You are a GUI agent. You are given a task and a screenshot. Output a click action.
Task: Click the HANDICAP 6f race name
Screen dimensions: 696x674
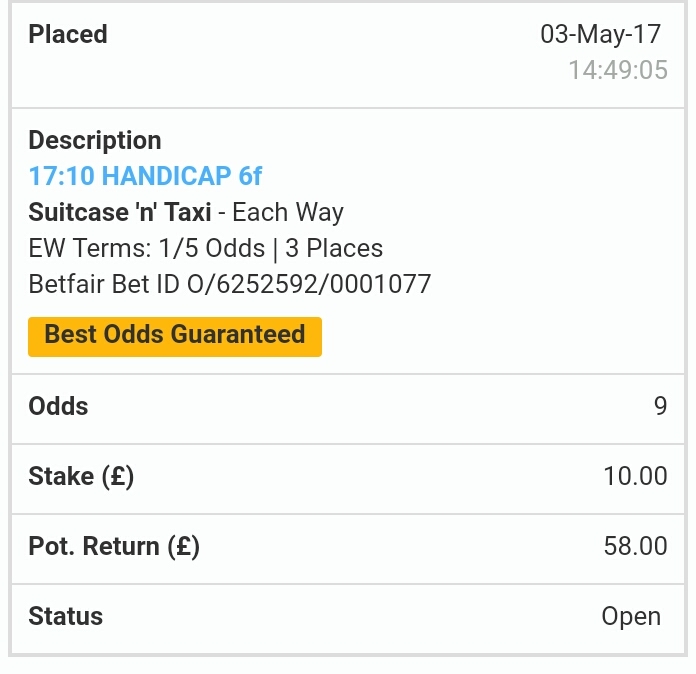click(182, 177)
